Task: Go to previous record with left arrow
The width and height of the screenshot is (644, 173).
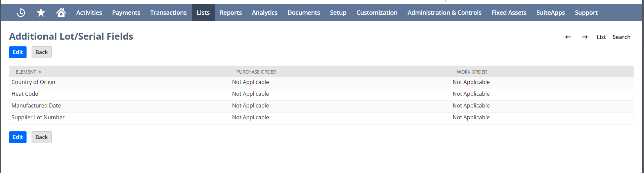Action: tap(568, 37)
